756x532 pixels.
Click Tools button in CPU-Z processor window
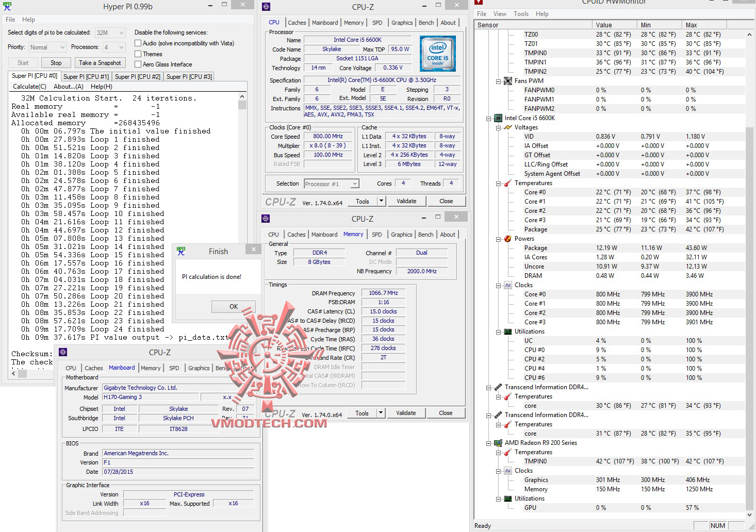(363, 201)
